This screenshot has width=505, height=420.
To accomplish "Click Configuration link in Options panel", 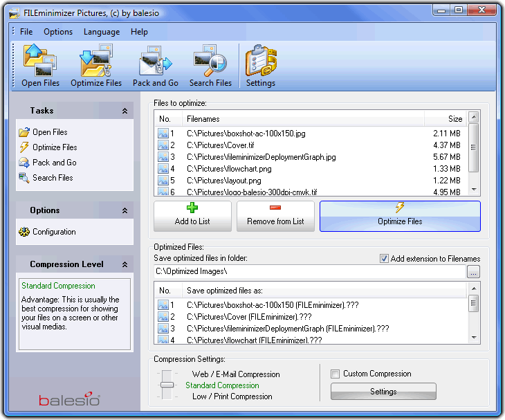I will [x=54, y=232].
